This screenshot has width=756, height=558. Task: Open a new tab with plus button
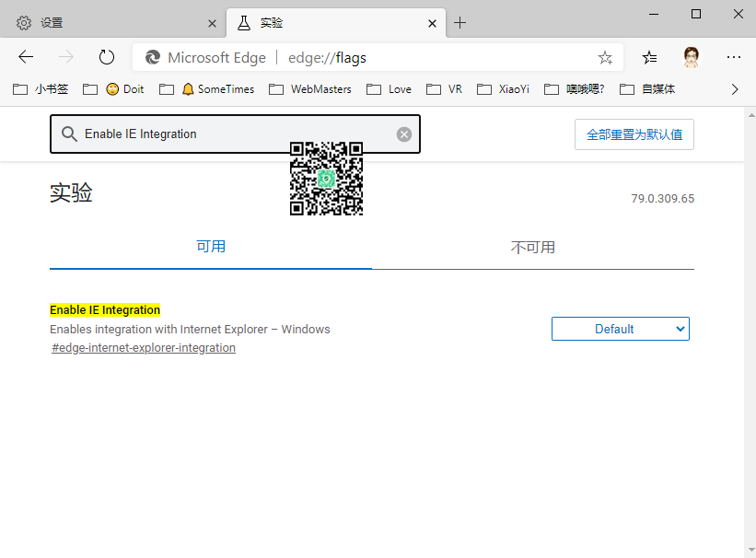click(460, 22)
